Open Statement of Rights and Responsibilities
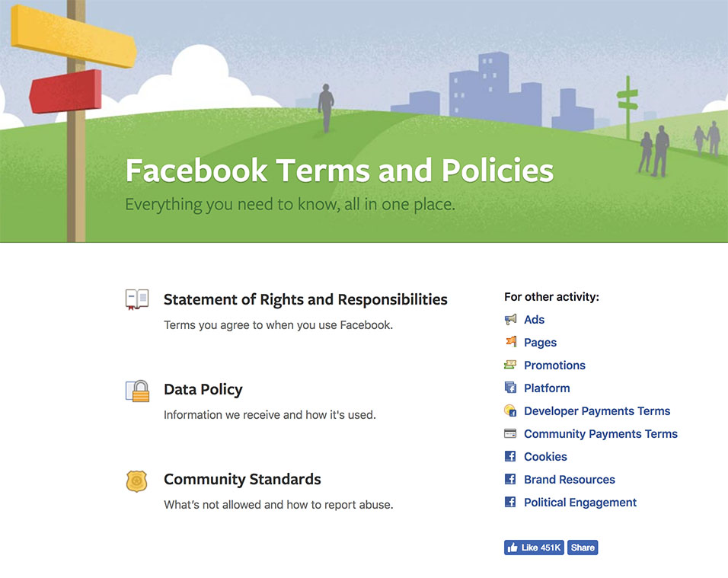This screenshot has width=728, height=578. [305, 299]
